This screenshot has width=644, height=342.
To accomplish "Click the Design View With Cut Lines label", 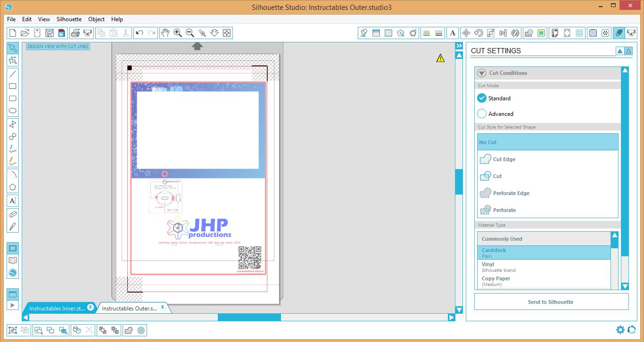I will click(x=58, y=47).
